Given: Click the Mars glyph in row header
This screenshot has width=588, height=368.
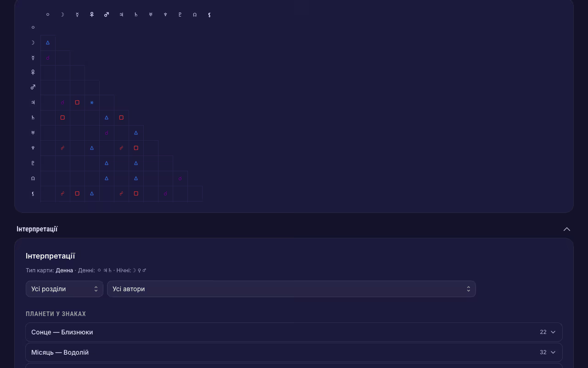Looking at the screenshot, I should (33, 87).
